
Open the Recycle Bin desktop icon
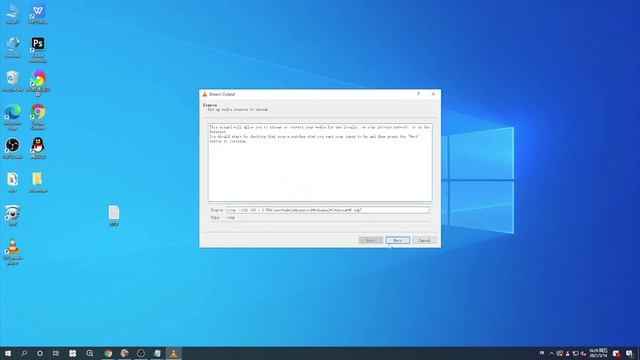13,81
